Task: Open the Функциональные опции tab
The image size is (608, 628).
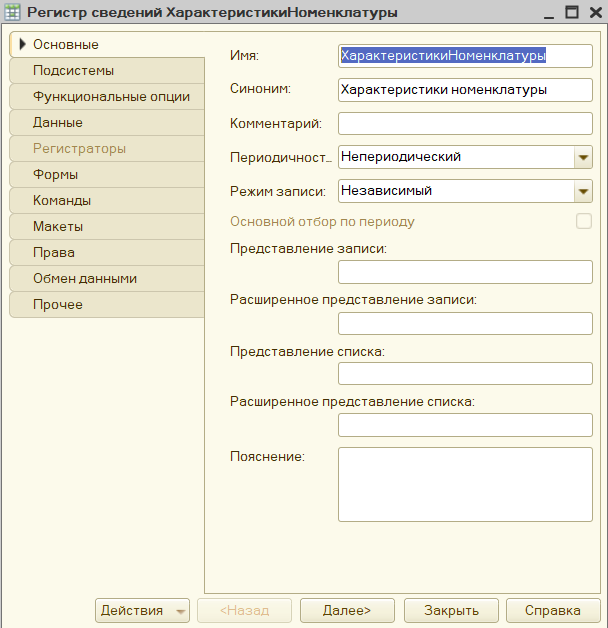Action: click(x=107, y=97)
